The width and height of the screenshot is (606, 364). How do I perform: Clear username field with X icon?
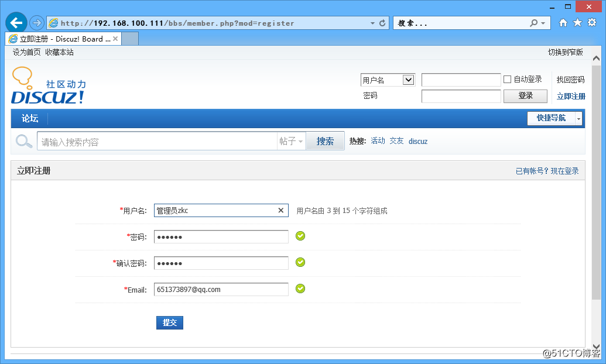(281, 210)
